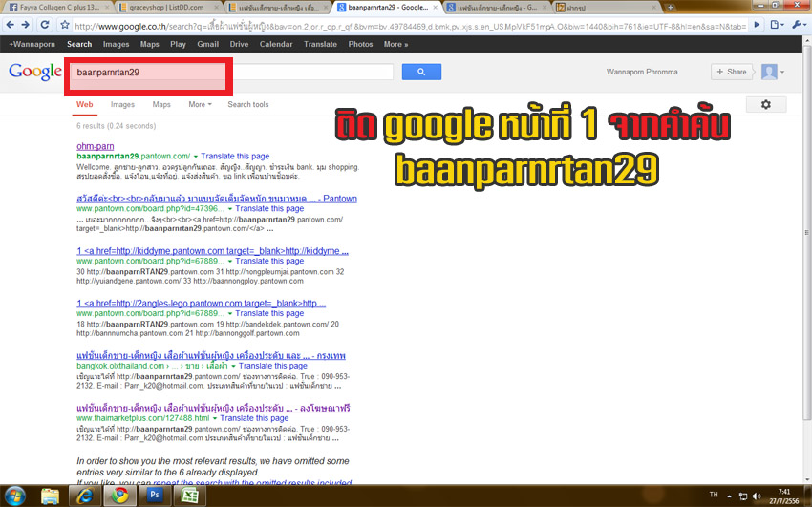Click the browser back arrow
This screenshot has height=507, width=812.
[10, 25]
